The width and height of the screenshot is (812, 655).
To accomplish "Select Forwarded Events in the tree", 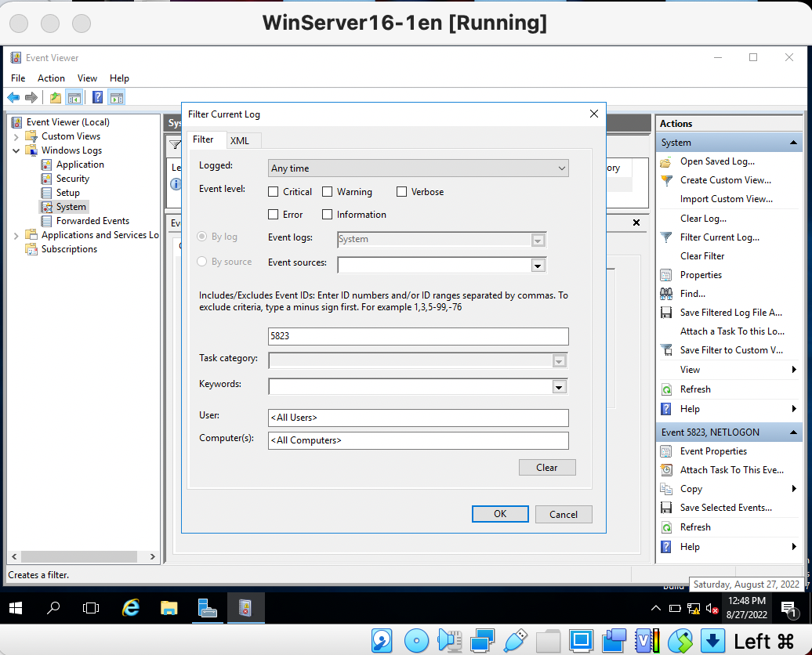I will coord(92,221).
